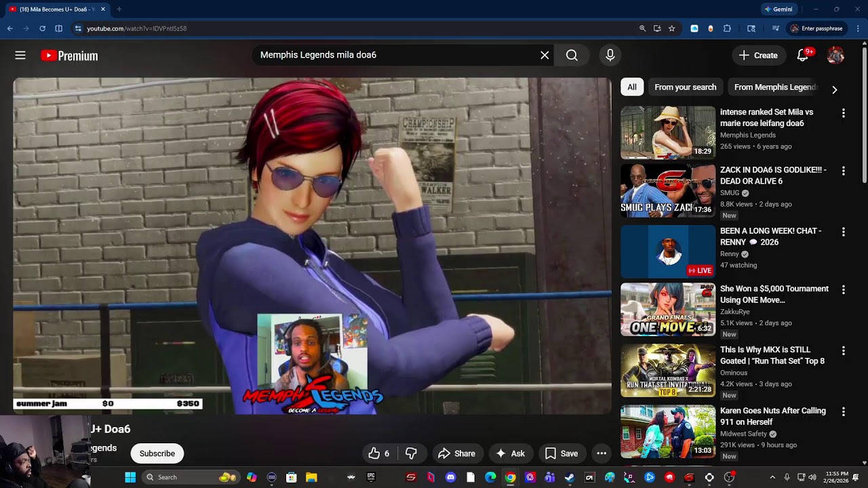868x488 pixels.
Task: Open more actions with the three-dot button
Action: (x=601, y=453)
